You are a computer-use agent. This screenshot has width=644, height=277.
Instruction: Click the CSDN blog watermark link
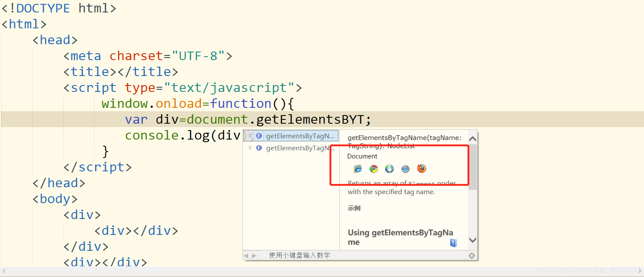click(x=587, y=270)
